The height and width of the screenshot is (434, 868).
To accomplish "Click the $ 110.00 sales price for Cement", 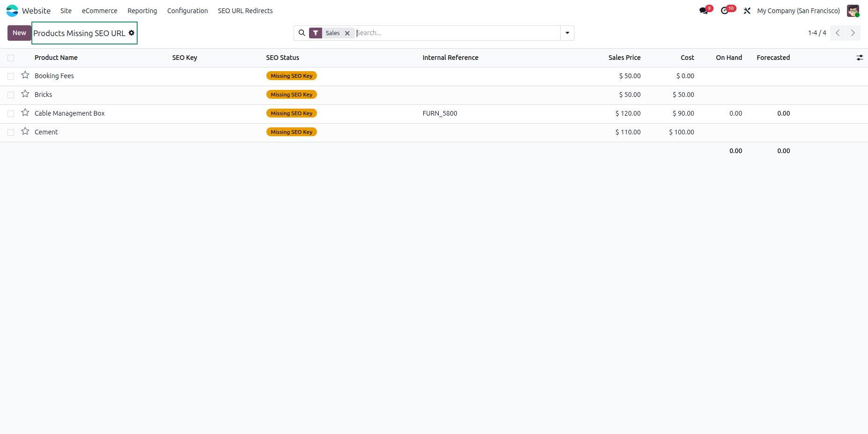I will pos(628,132).
